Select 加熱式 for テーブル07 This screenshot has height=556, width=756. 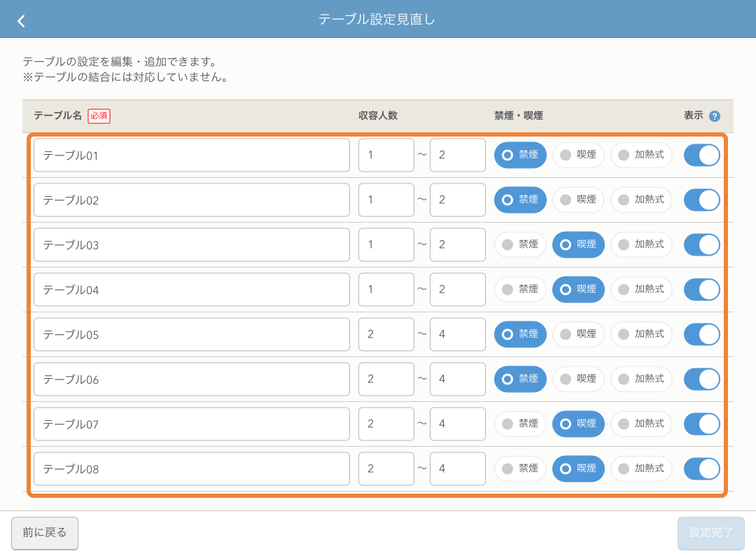641,424
